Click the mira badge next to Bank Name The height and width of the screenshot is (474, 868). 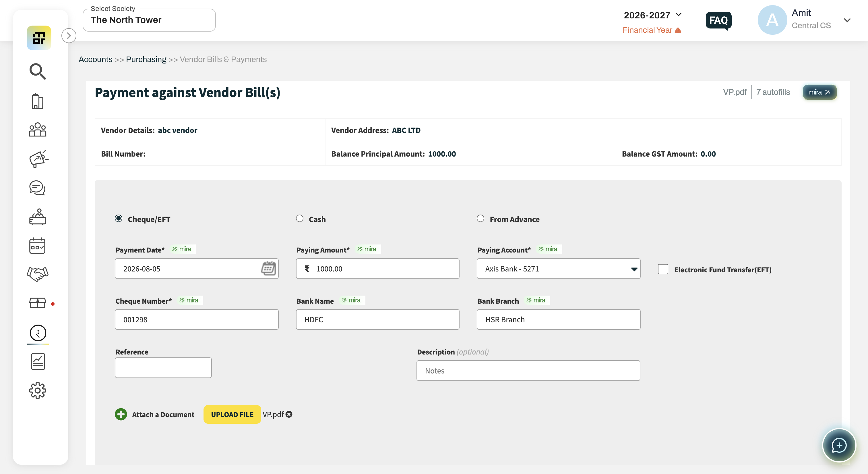tap(351, 300)
